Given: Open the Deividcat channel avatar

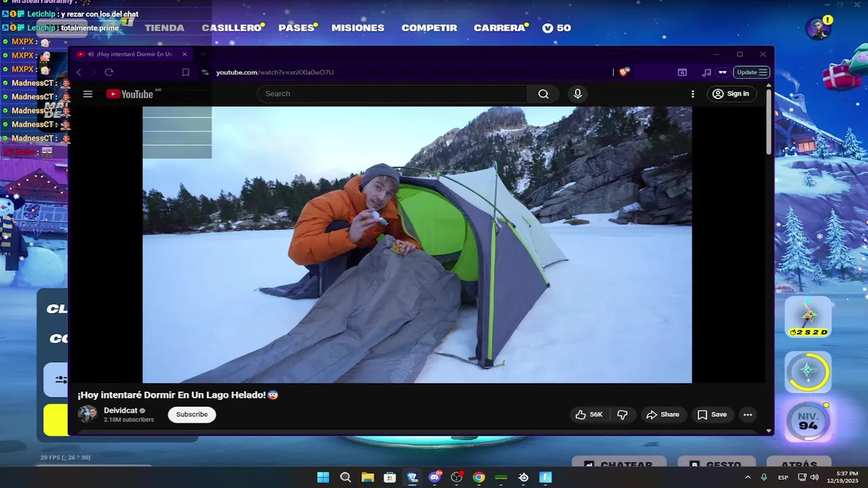Looking at the screenshot, I should click(87, 414).
